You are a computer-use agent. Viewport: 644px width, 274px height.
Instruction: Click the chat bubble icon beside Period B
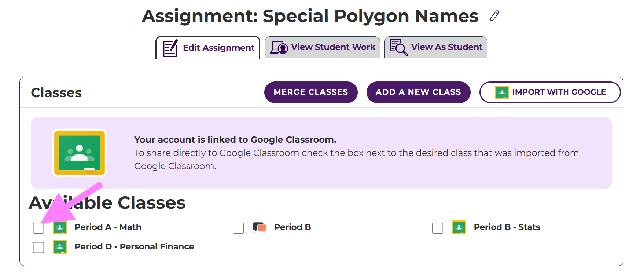pyautogui.click(x=259, y=227)
